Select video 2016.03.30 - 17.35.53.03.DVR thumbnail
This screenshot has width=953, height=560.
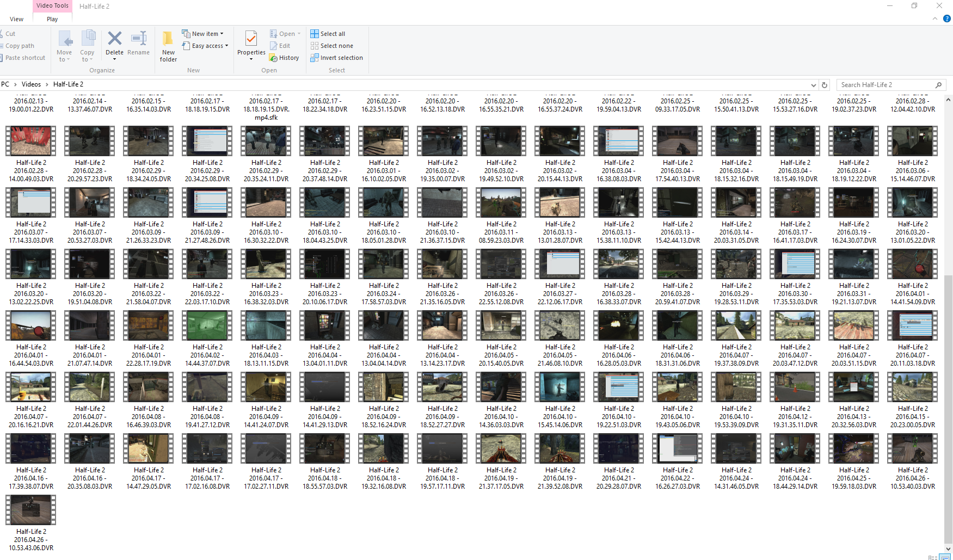[x=795, y=264]
